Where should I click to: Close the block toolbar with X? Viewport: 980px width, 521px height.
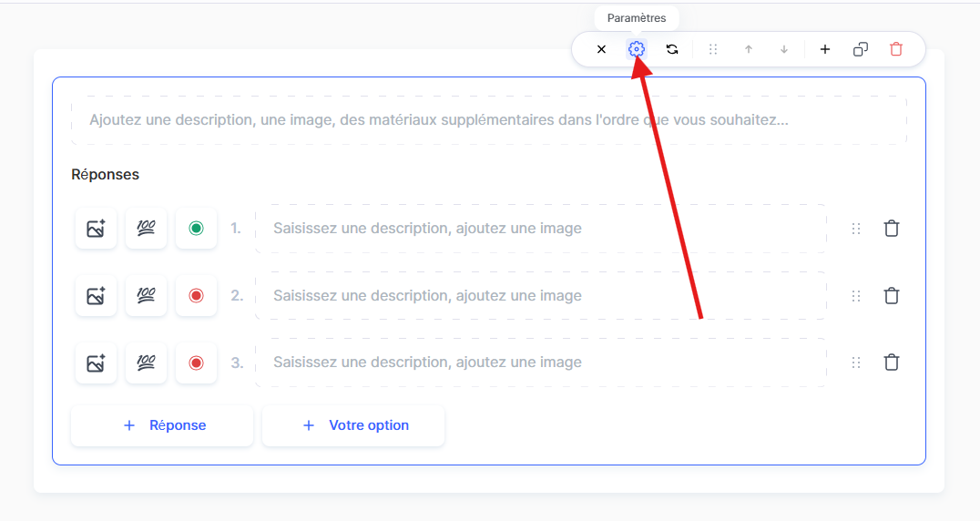601,49
